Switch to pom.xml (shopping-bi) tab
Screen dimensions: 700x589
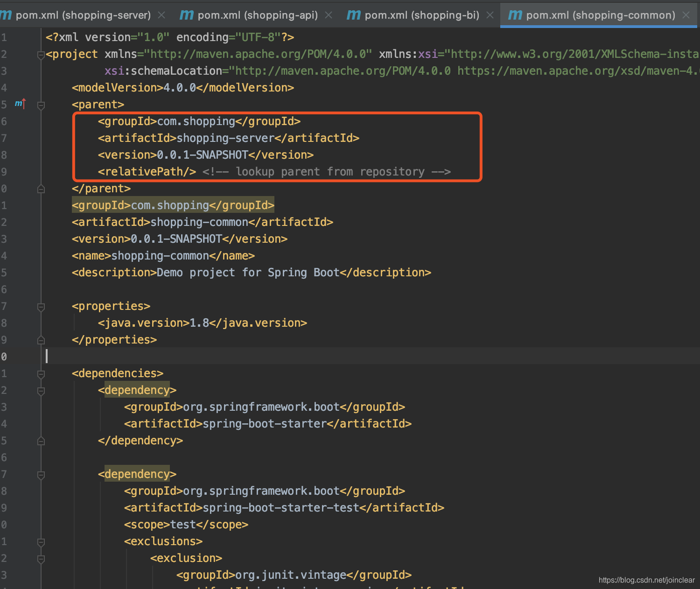coord(422,15)
